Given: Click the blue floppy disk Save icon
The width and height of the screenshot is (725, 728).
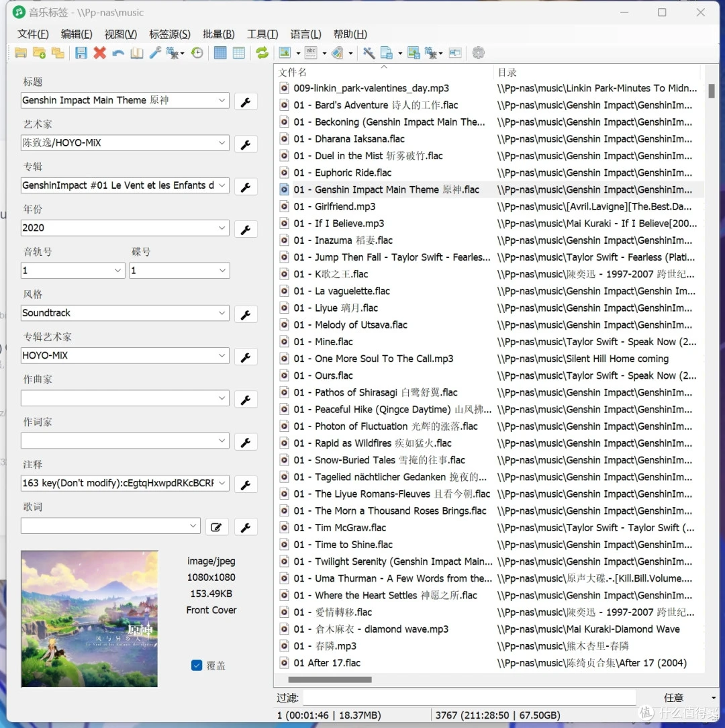Looking at the screenshot, I should click(81, 53).
